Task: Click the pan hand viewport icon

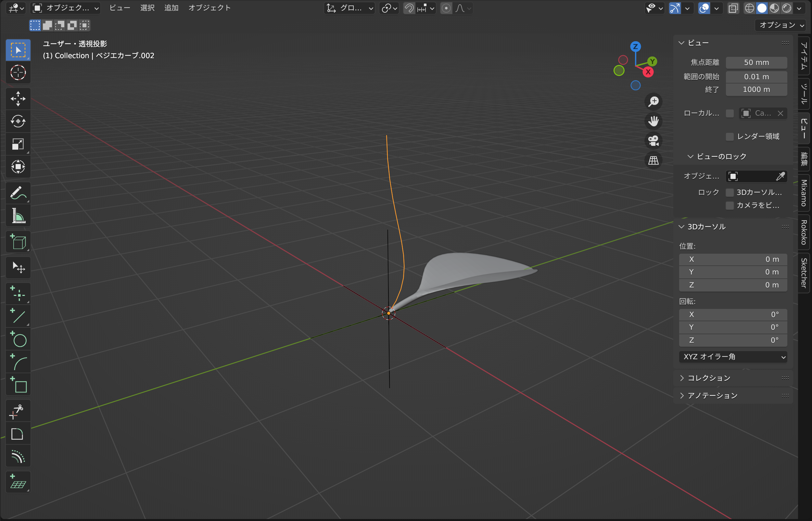Action: point(653,121)
